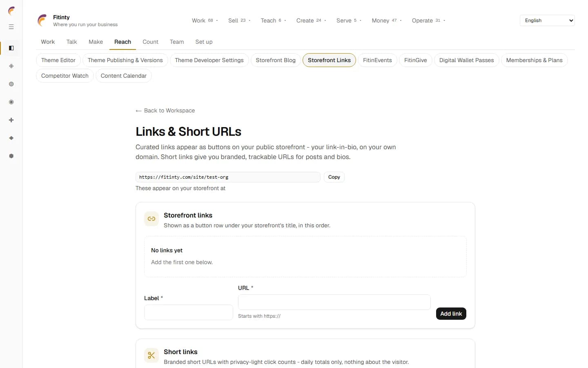Image resolution: width=588 pixels, height=368 pixels.
Task: Go to Storefront Blog
Action: [x=276, y=60]
